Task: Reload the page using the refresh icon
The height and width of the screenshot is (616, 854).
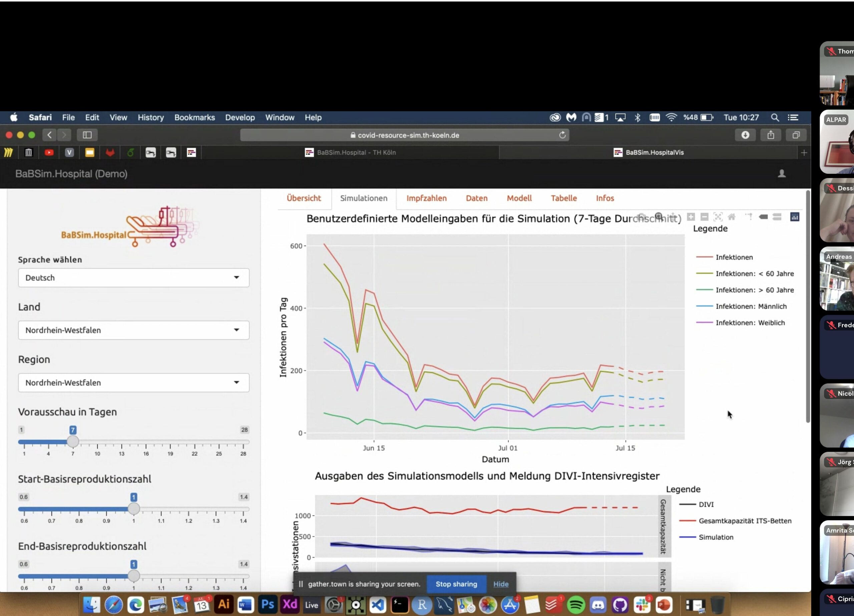Action: pyautogui.click(x=562, y=135)
